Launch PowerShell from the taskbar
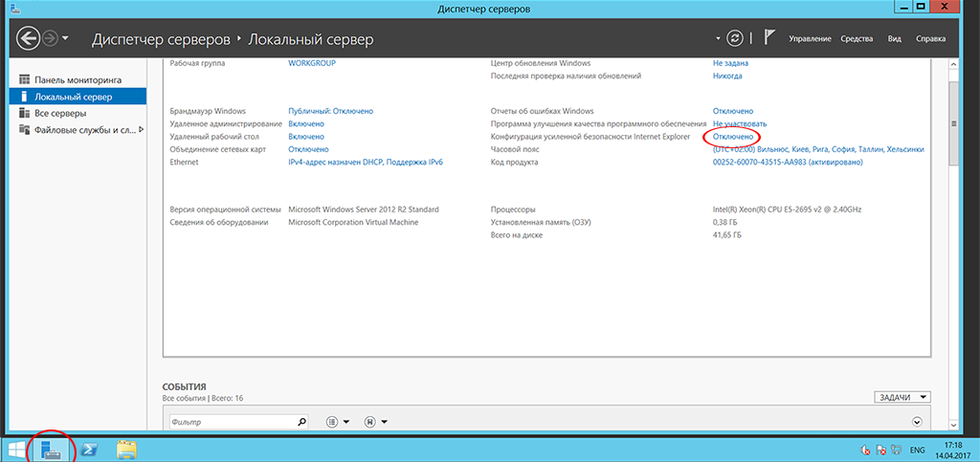The height and width of the screenshot is (462, 980). tap(90, 450)
